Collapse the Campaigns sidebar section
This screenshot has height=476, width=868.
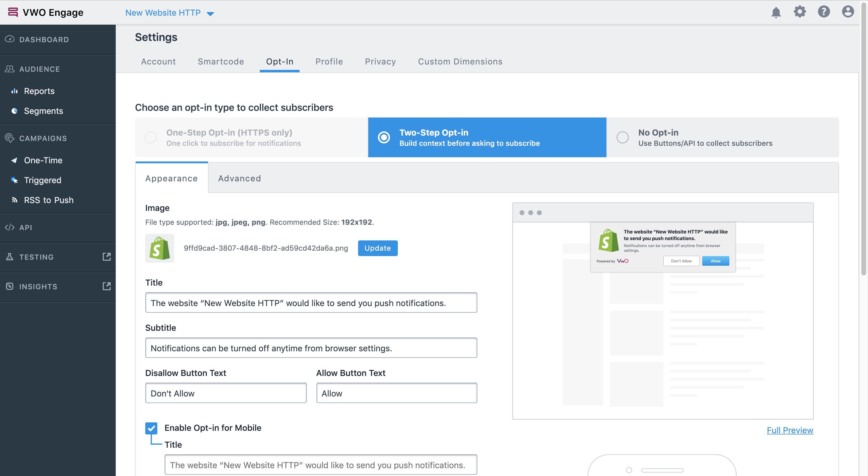coord(43,138)
